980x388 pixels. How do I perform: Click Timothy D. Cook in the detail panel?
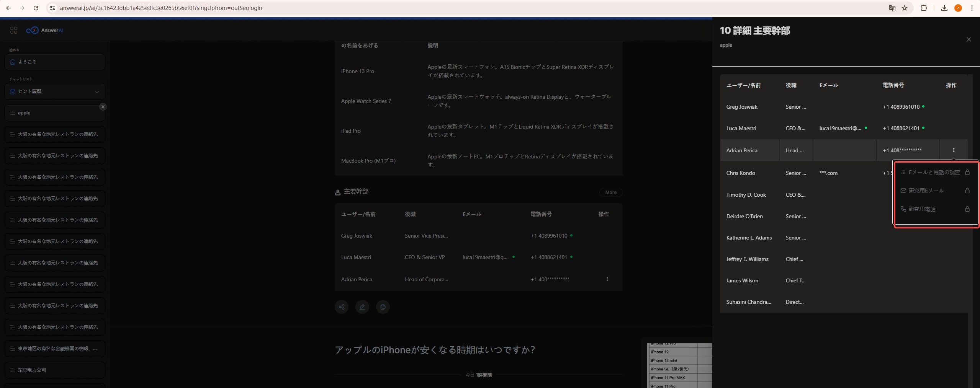tap(746, 195)
